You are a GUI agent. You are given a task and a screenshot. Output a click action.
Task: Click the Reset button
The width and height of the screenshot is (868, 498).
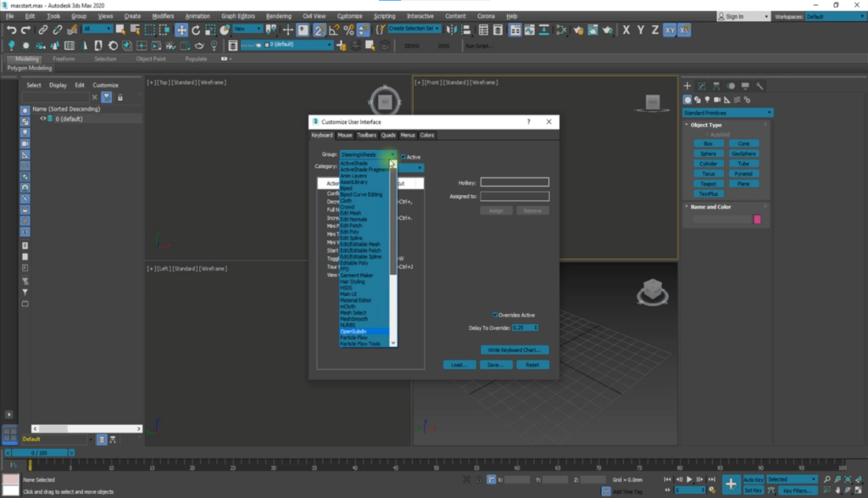pyautogui.click(x=532, y=365)
